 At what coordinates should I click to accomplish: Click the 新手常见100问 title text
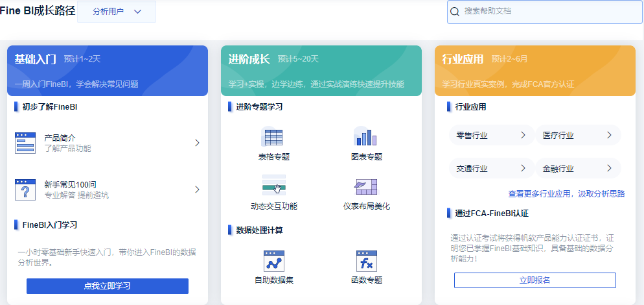click(70, 184)
